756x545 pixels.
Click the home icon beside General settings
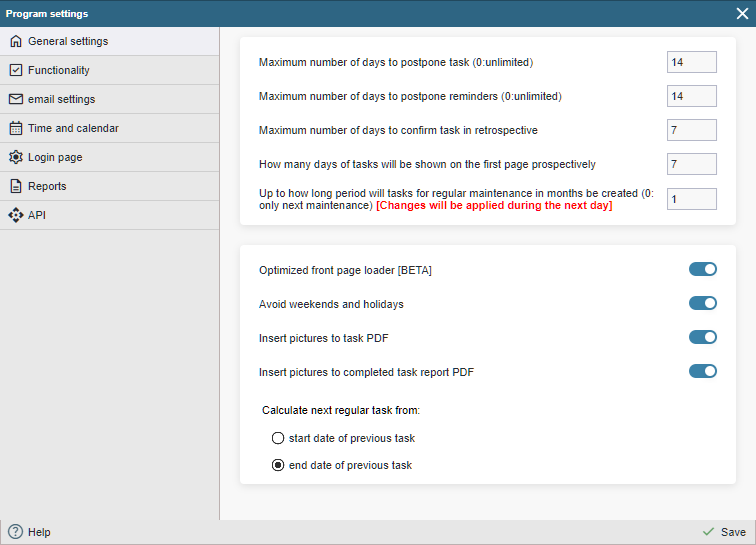pos(15,41)
